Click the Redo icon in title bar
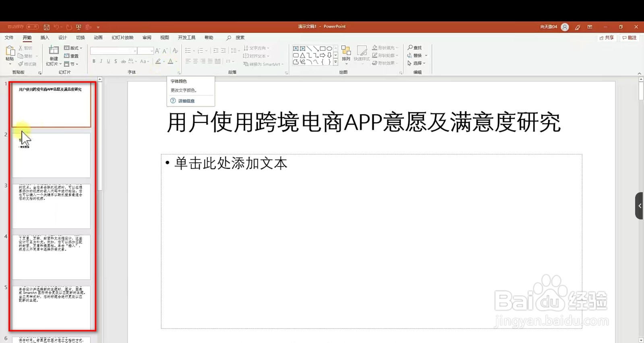 point(69,27)
